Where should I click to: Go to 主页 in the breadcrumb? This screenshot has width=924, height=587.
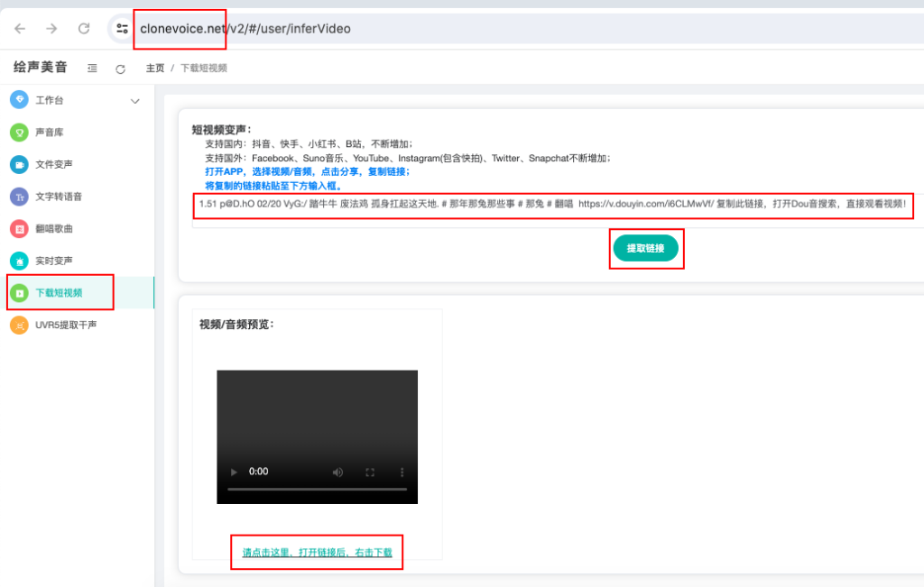click(155, 69)
